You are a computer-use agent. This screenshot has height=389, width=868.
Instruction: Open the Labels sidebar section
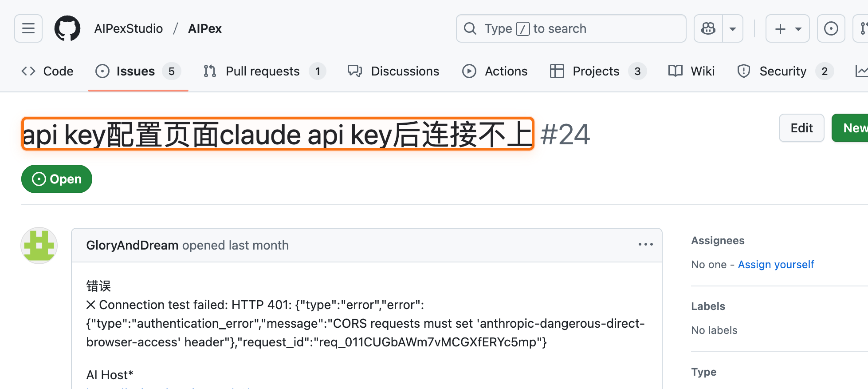pyautogui.click(x=708, y=306)
